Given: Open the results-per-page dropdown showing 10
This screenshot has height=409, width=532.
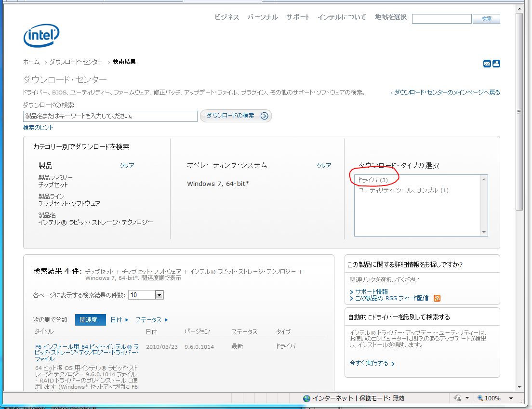Looking at the screenshot, I should click(159, 295).
